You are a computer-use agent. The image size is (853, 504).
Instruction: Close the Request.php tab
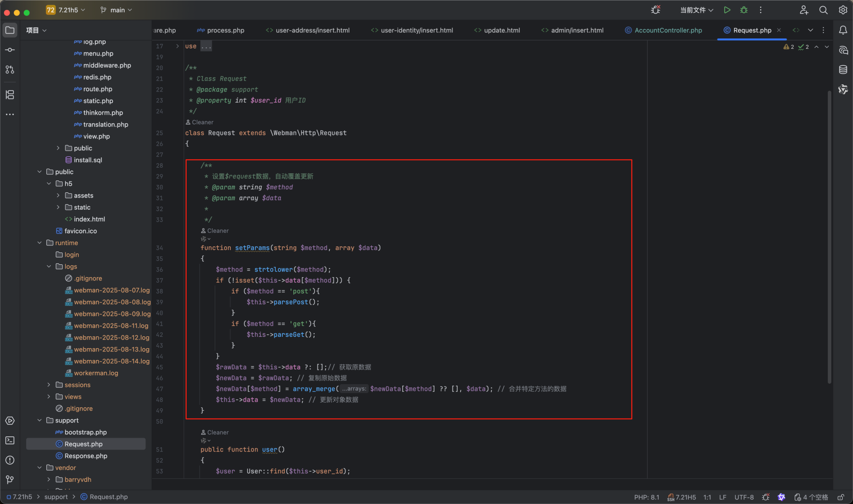779,30
